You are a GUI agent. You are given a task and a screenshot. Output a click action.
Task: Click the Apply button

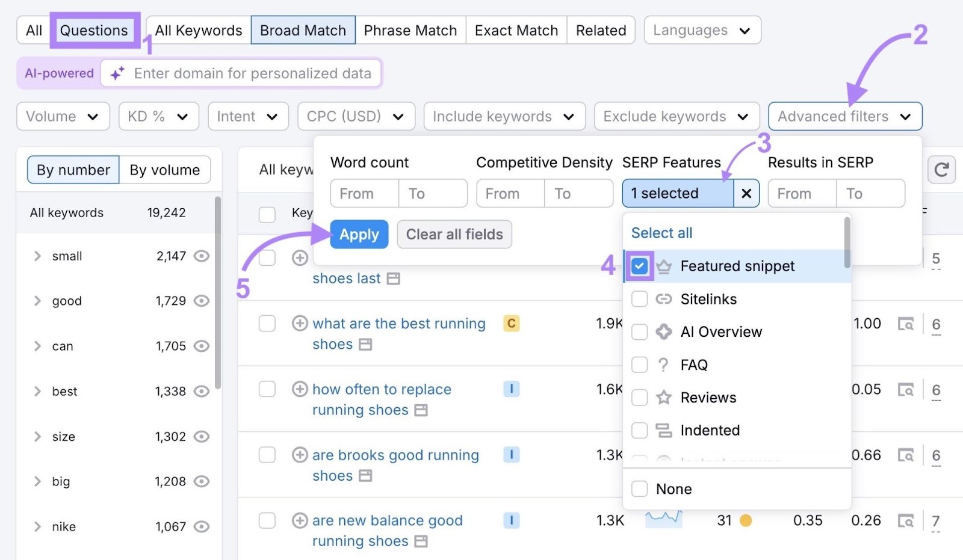pyautogui.click(x=359, y=234)
